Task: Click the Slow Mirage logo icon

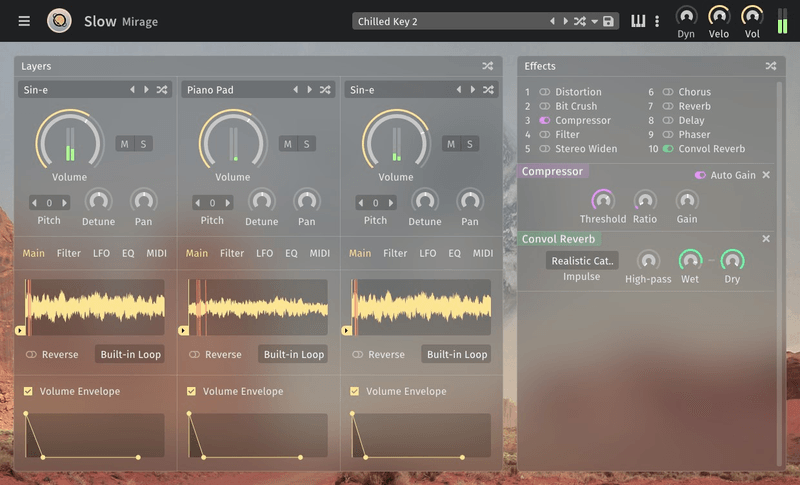Action: [59, 21]
